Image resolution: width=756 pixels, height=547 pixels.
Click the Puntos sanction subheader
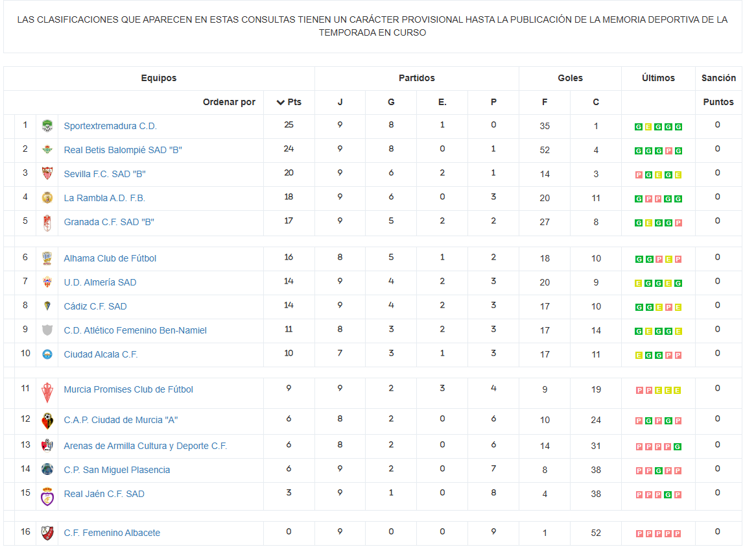718,103
